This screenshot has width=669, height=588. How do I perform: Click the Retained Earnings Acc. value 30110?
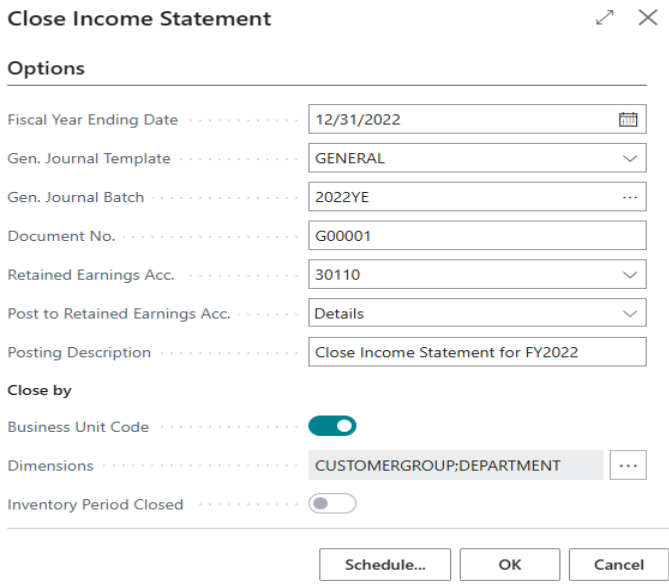(460, 274)
